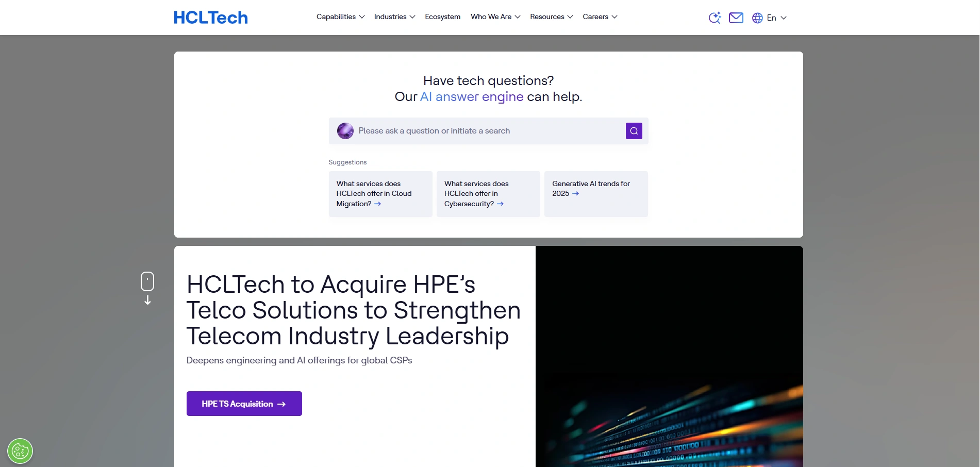Image resolution: width=980 pixels, height=467 pixels.
Task: Click the HPE Telco Solutions headline
Action: (x=354, y=310)
